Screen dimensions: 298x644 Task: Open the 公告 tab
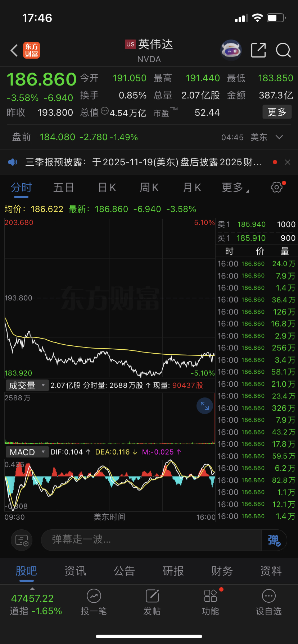pyautogui.click(x=124, y=571)
